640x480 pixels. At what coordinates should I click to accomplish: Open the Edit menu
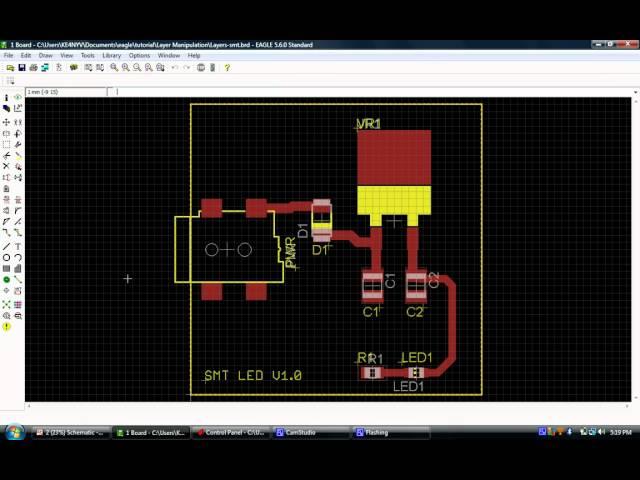[26, 56]
